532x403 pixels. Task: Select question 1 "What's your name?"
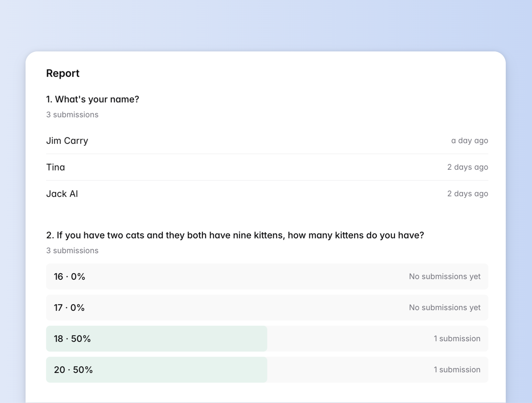(x=92, y=99)
